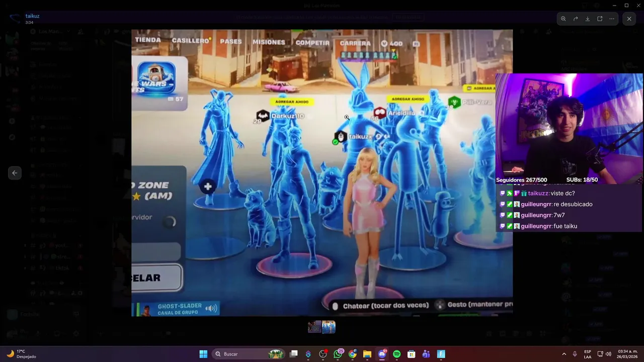Click the Buscar taskbar search box

(x=249, y=354)
